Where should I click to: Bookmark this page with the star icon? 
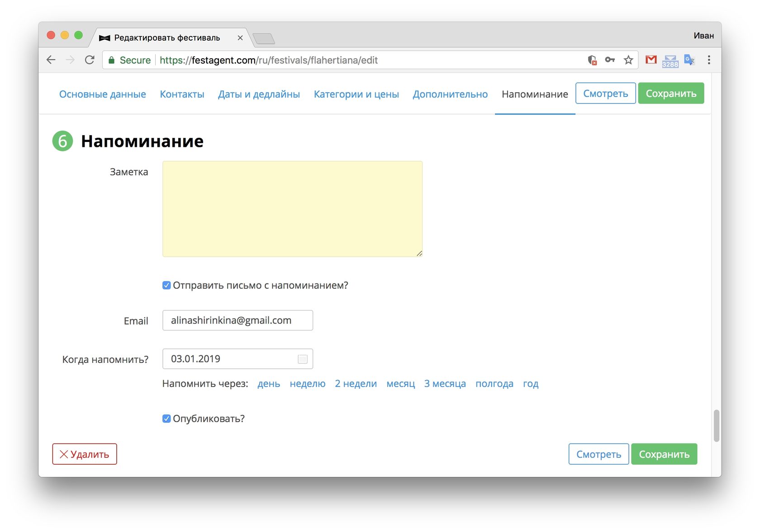point(628,60)
